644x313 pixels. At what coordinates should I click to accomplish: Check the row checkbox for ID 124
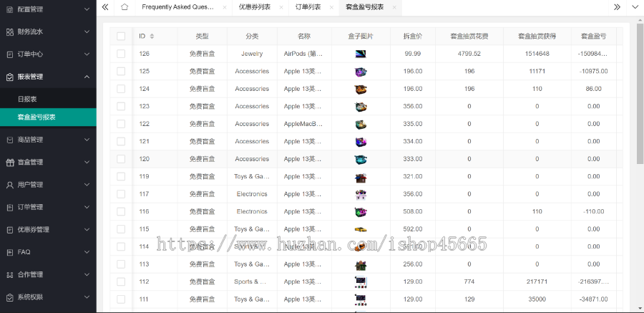121,89
